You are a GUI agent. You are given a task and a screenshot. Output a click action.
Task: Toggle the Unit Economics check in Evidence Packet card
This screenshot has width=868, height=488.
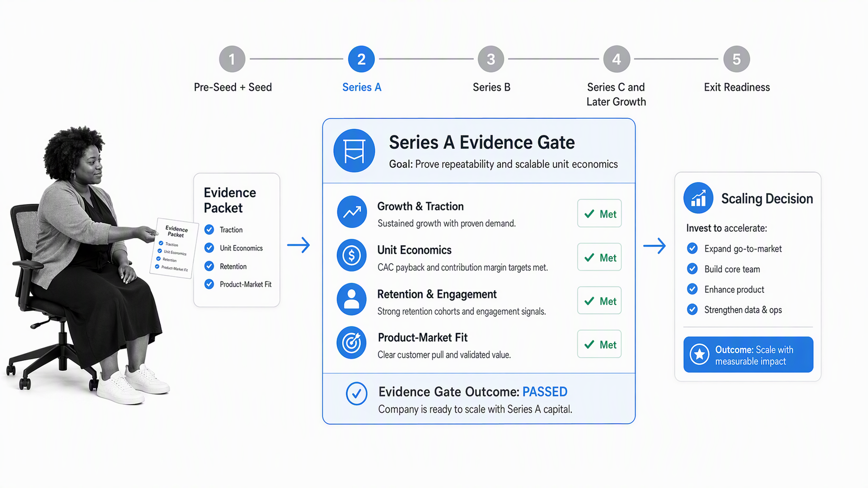[x=209, y=248]
